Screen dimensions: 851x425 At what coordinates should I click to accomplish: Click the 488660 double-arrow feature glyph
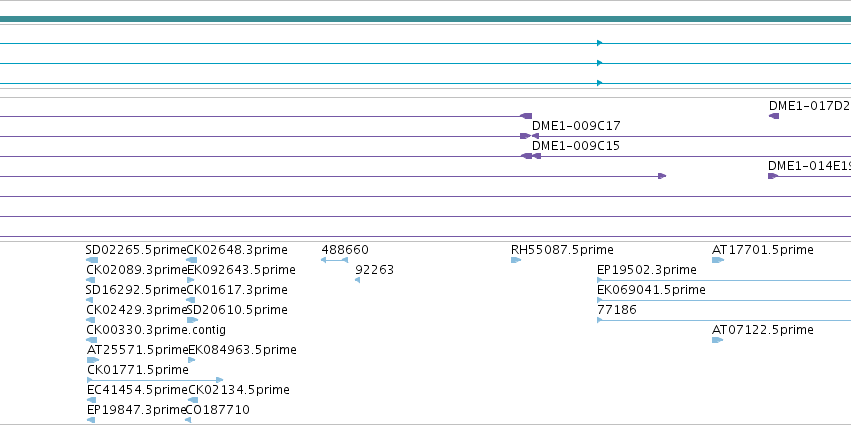[334, 260]
